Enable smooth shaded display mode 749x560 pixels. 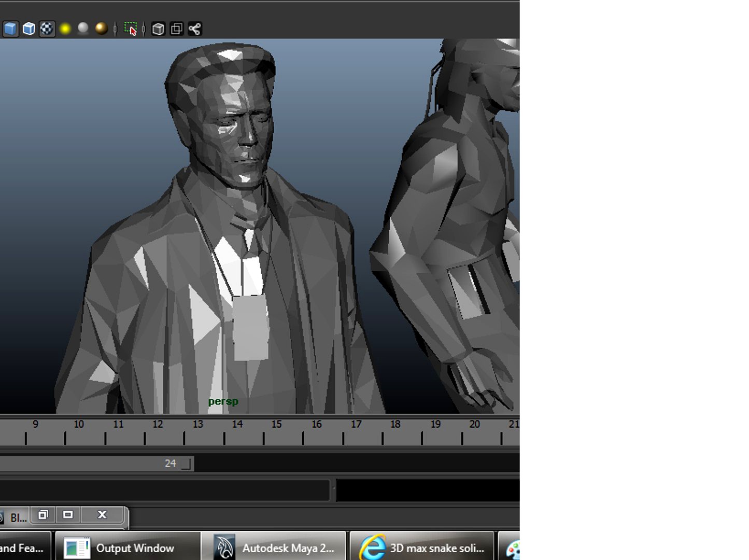click(11, 29)
